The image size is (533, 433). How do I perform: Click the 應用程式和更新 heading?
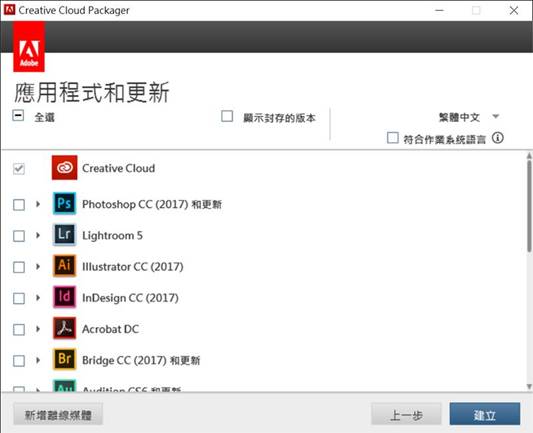(92, 92)
